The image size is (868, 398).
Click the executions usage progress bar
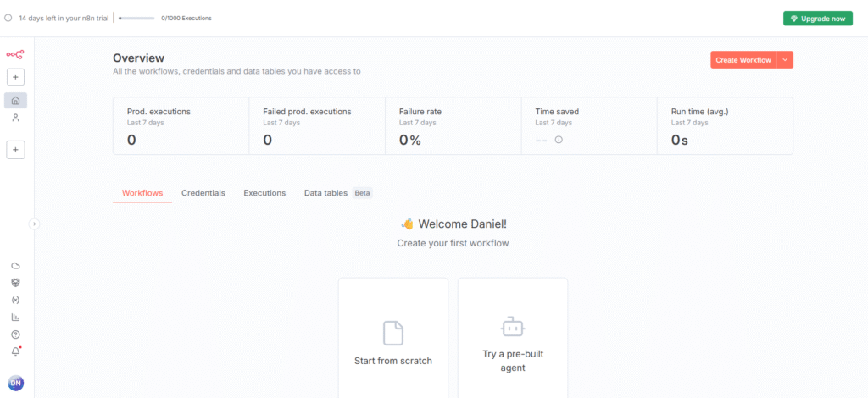[136, 18]
